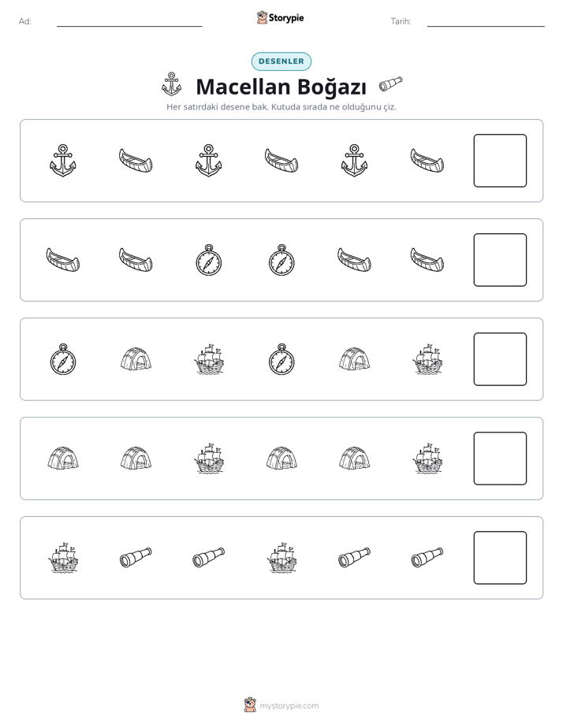Click the spyglass icon beside the title

390,84
